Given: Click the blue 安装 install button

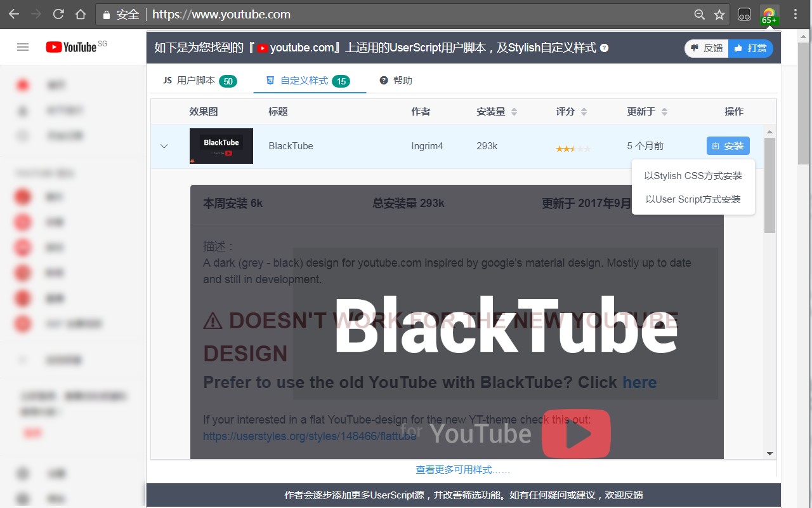Looking at the screenshot, I should point(728,146).
